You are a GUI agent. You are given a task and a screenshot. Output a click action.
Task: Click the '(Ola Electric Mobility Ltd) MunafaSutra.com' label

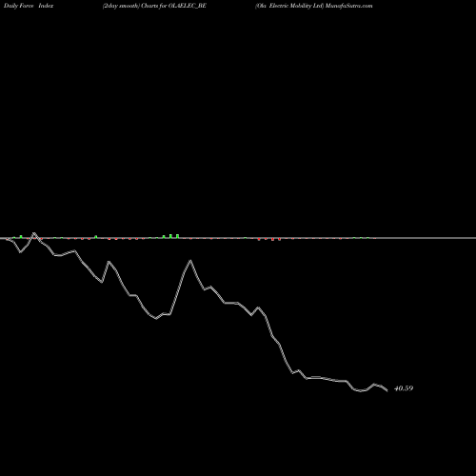pos(314,6)
